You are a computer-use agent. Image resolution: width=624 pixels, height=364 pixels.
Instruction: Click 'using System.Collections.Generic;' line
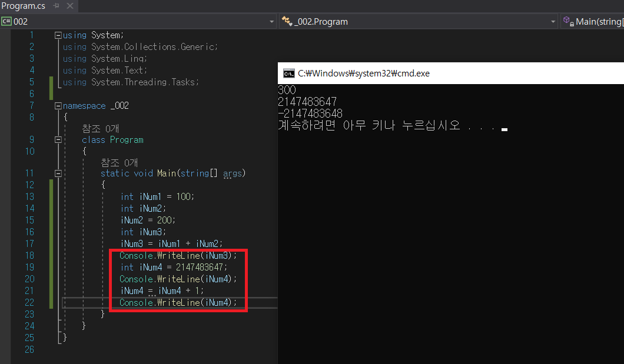140,47
